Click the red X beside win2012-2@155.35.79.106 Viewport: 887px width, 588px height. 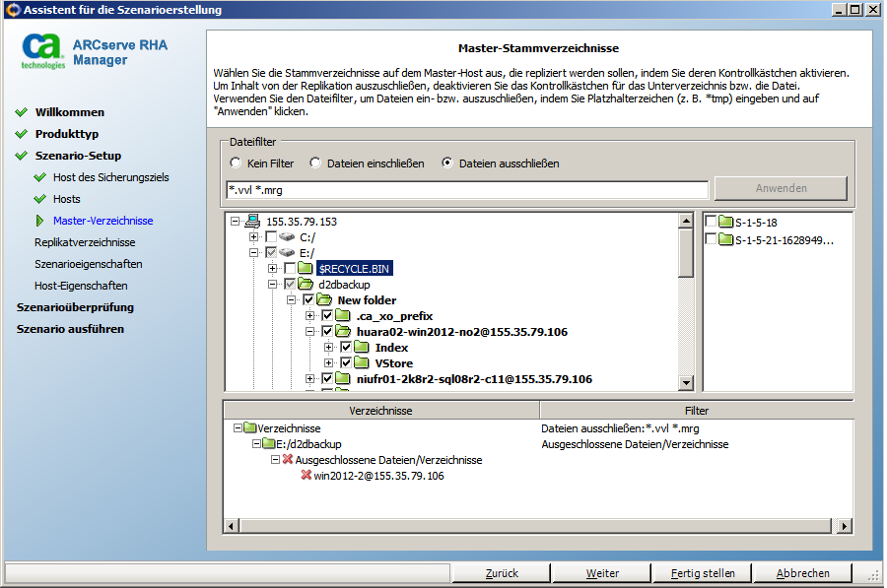[306, 476]
